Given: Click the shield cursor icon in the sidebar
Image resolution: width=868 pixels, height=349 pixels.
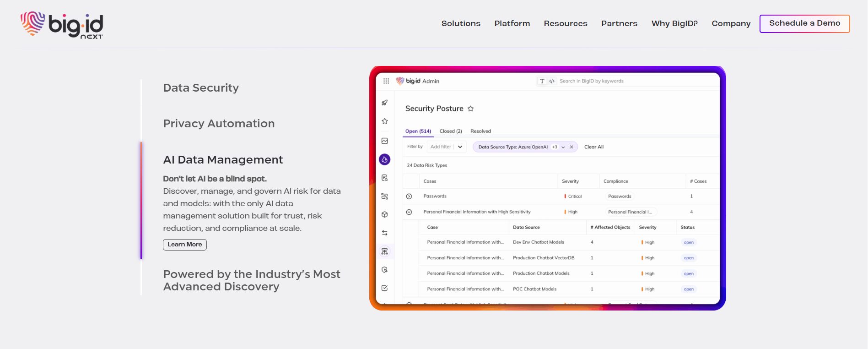Looking at the screenshot, I should [x=385, y=270].
